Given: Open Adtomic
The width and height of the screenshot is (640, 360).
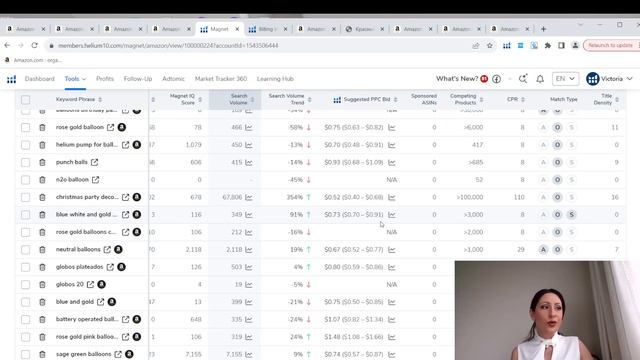Looking at the screenshot, I should 173,79.
